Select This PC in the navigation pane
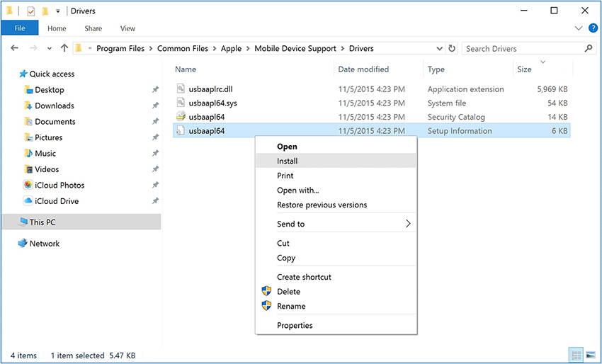 pyautogui.click(x=42, y=222)
